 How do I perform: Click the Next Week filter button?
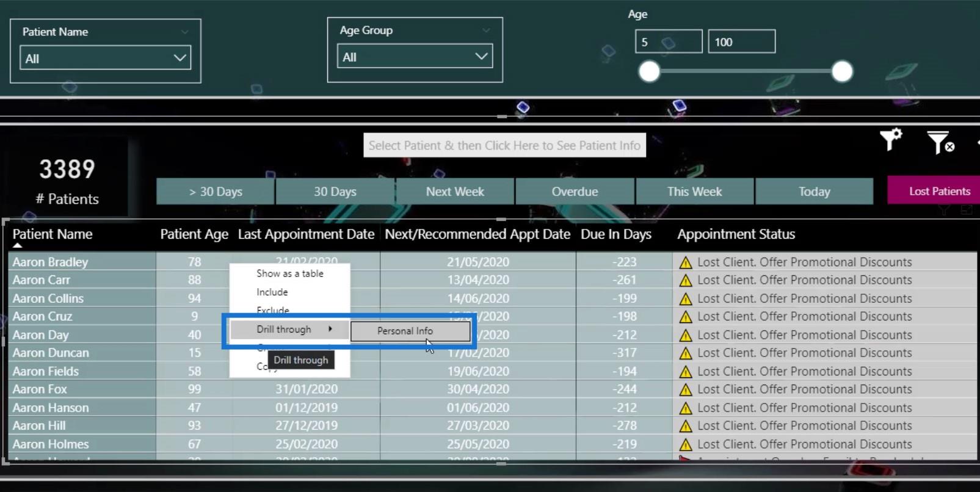click(x=455, y=191)
